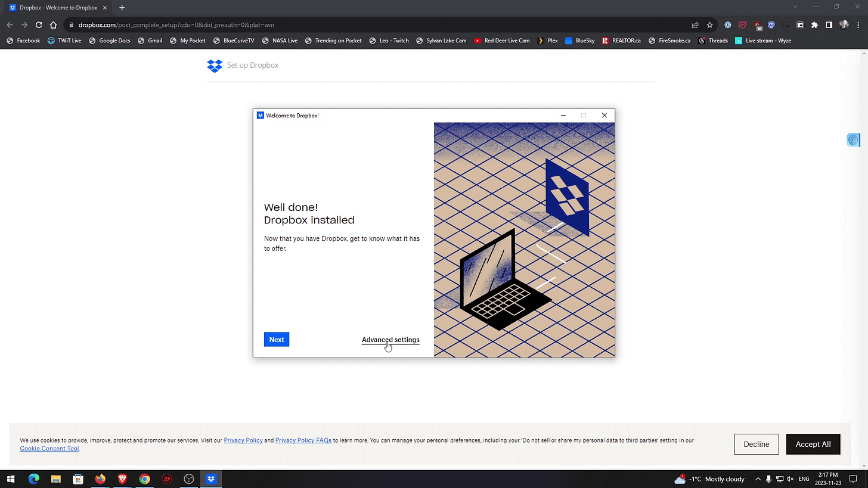Open the Sylvan Lake Cam bookmark
The height and width of the screenshot is (488, 868).
coord(441,41)
